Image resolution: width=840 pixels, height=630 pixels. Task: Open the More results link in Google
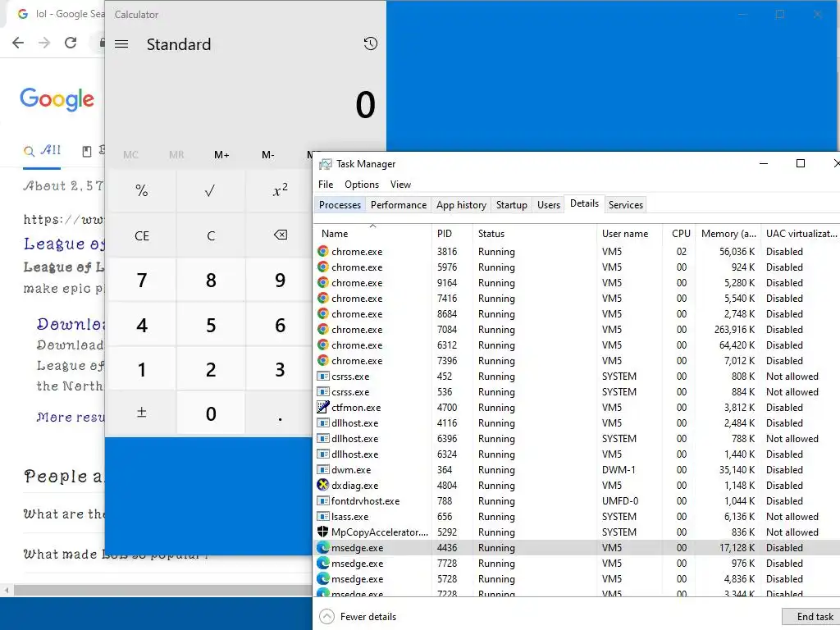(x=71, y=417)
